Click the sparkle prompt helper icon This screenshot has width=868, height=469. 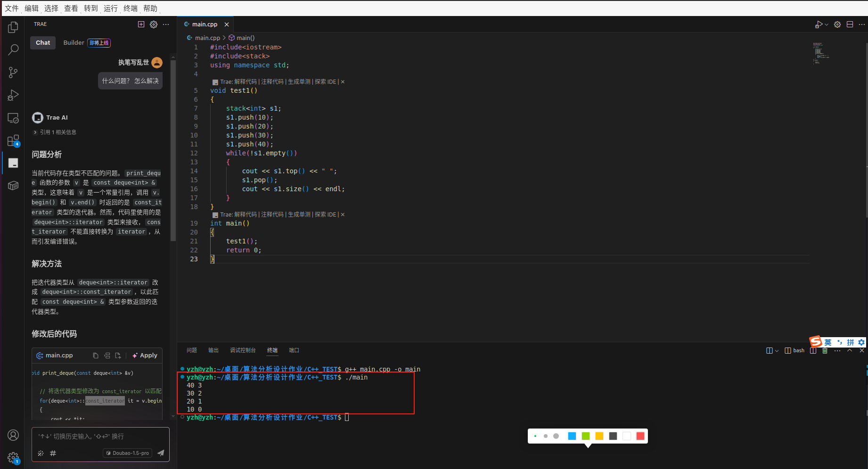(x=41, y=453)
